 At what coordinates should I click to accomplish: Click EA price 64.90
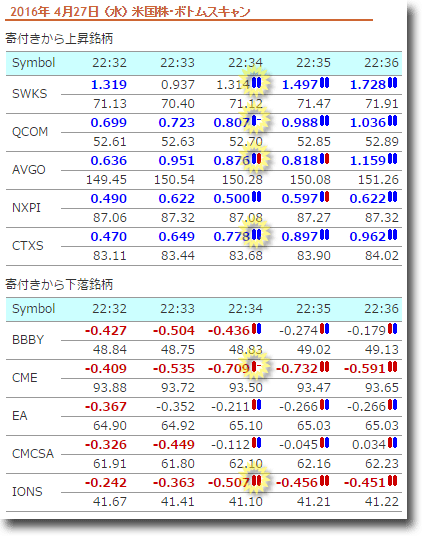click(x=110, y=425)
